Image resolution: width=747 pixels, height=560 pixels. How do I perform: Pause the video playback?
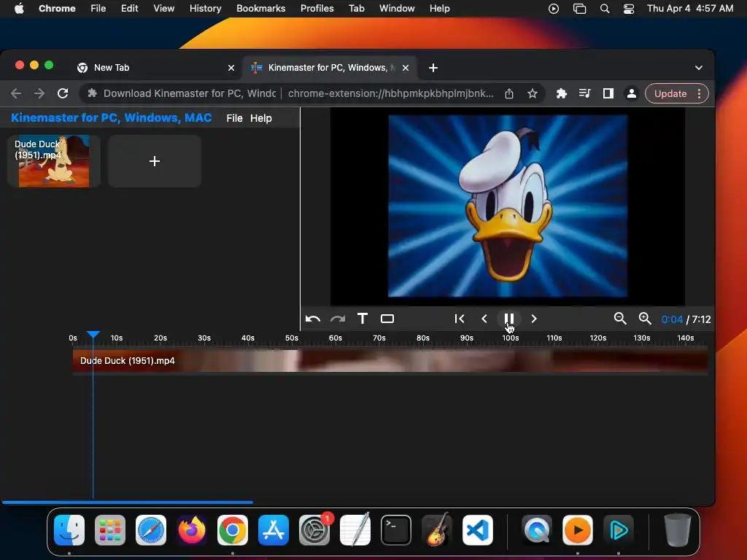pyautogui.click(x=508, y=319)
